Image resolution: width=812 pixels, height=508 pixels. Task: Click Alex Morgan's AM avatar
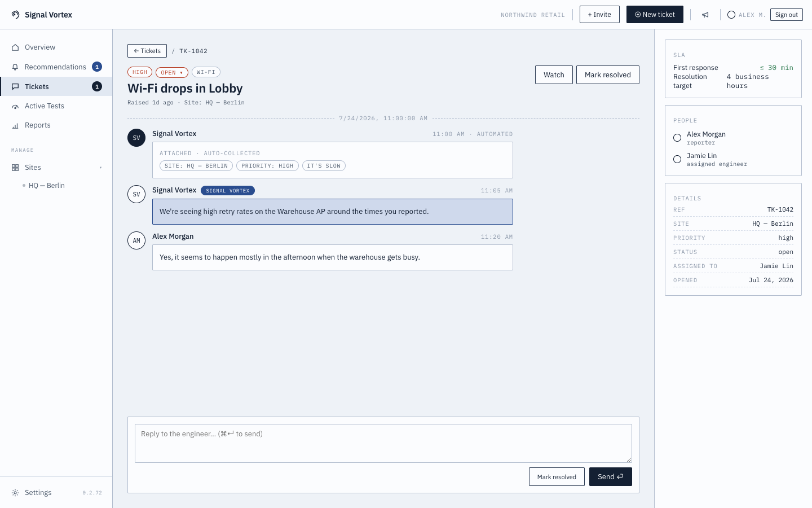[136, 240]
